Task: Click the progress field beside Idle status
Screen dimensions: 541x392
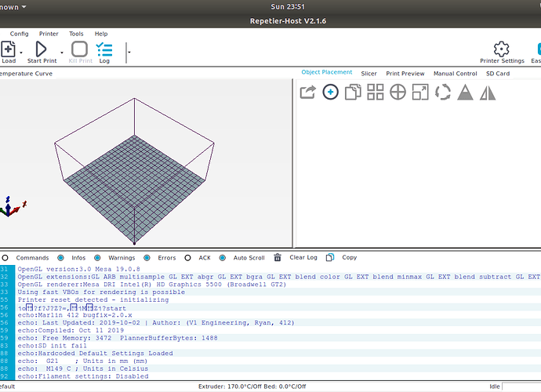Action: (521, 387)
